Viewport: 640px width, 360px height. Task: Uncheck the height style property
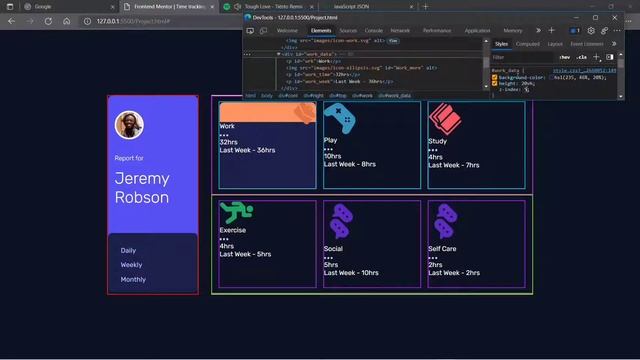click(x=495, y=83)
